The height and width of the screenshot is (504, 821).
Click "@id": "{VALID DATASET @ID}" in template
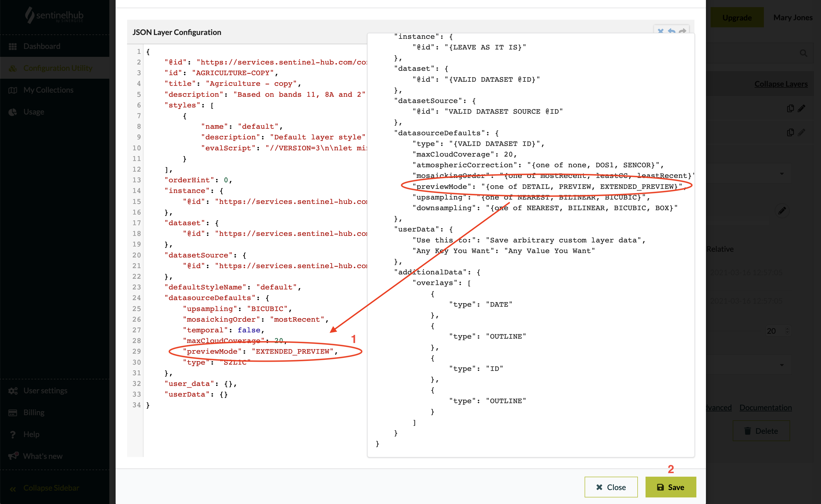[x=476, y=79]
